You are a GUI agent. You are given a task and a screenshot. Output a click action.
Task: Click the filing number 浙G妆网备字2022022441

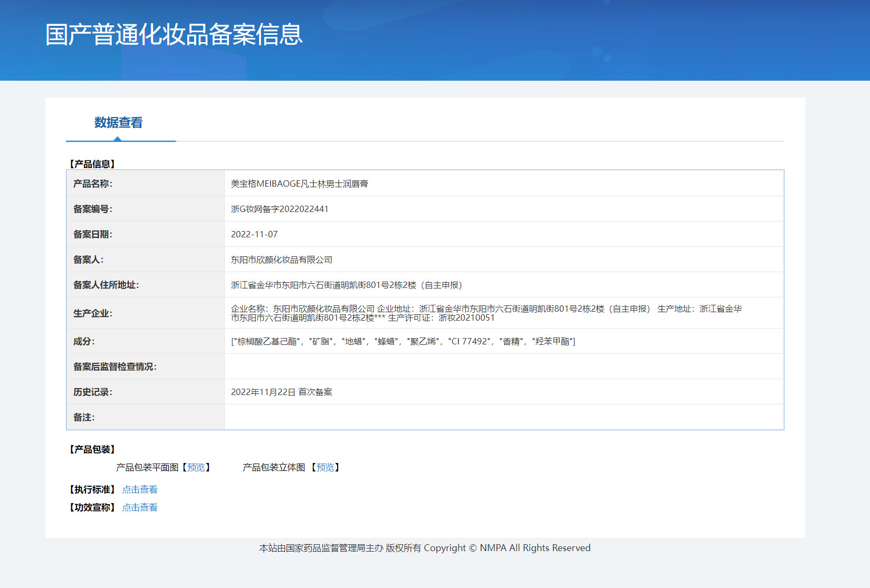point(280,209)
